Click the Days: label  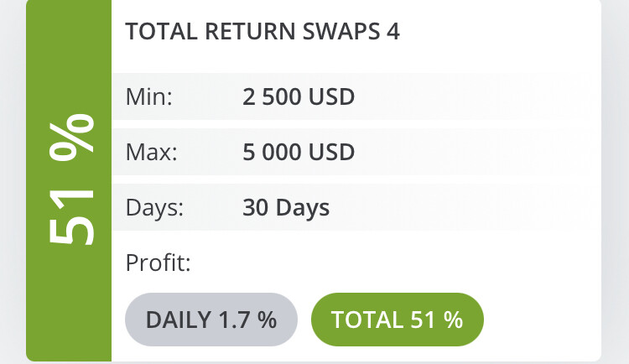coord(154,208)
